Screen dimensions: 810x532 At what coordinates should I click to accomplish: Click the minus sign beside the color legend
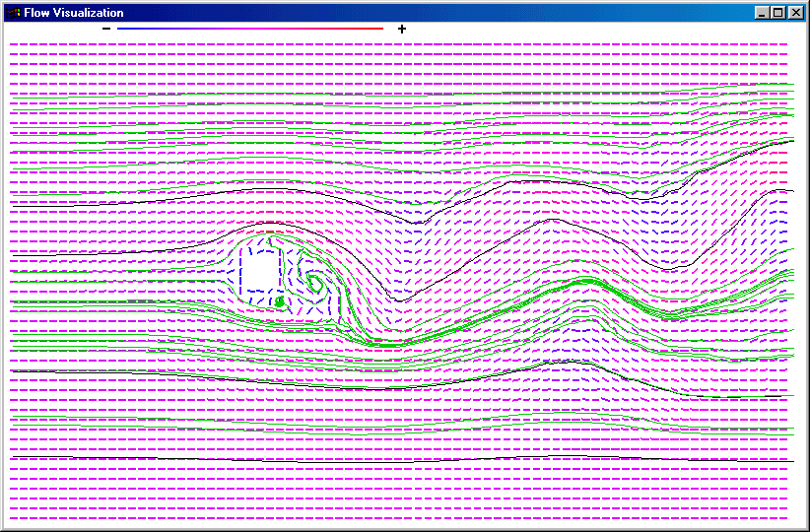[106, 29]
